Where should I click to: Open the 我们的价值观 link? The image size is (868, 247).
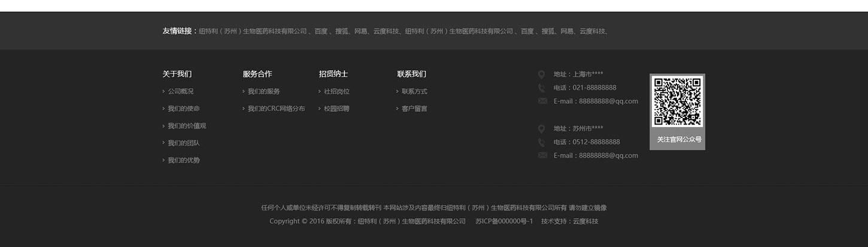pyautogui.click(x=186, y=126)
